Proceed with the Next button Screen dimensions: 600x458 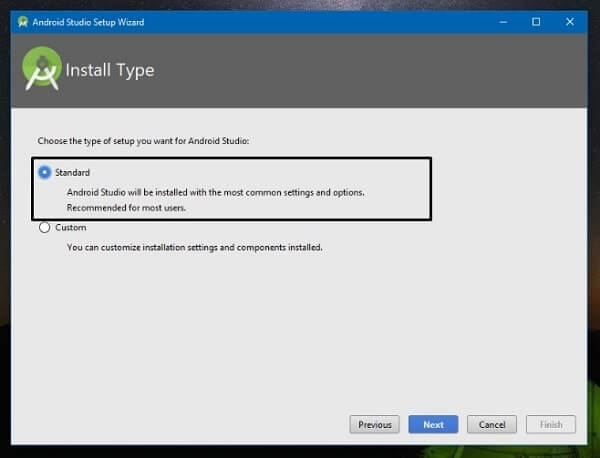click(433, 424)
